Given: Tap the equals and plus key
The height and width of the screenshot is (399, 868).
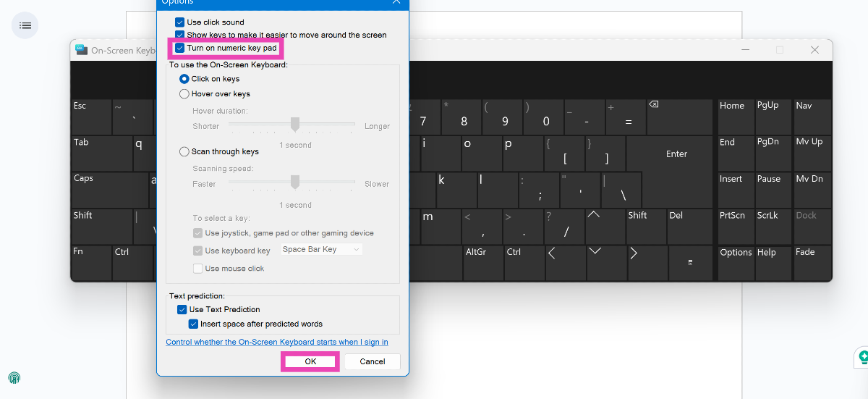Looking at the screenshot, I should click(624, 117).
